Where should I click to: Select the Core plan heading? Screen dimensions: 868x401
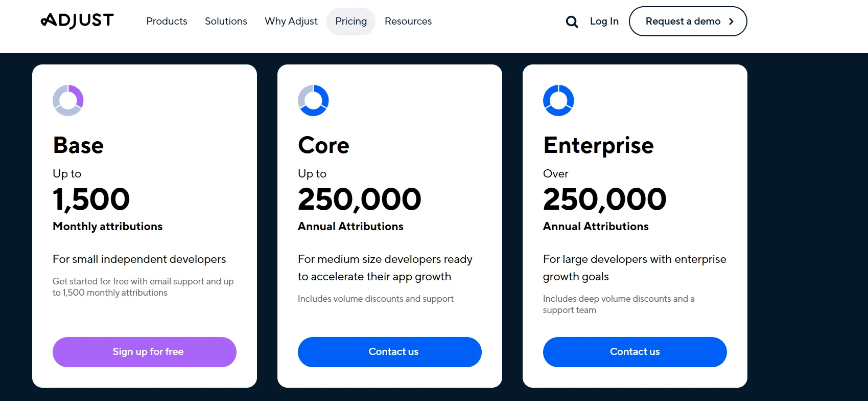(x=324, y=145)
